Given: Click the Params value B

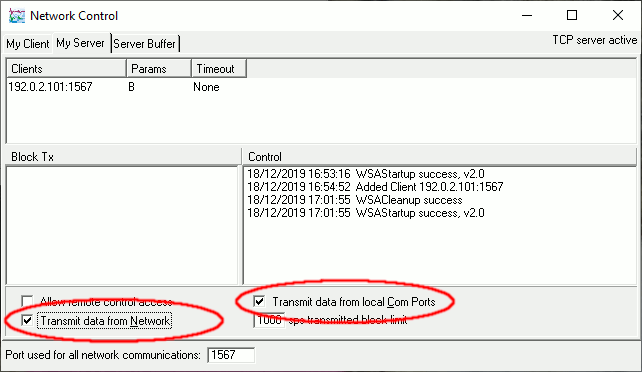Looking at the screenshot, I should tap(131, 87).
